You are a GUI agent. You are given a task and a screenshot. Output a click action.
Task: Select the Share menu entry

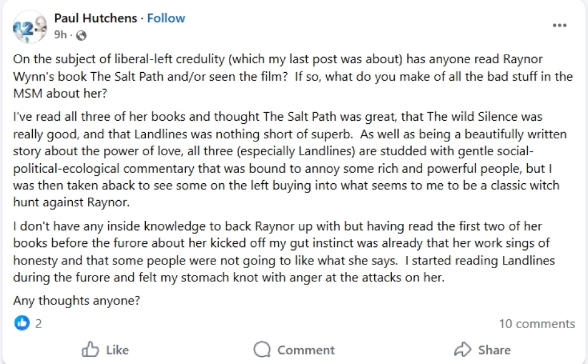pos(483,349)
